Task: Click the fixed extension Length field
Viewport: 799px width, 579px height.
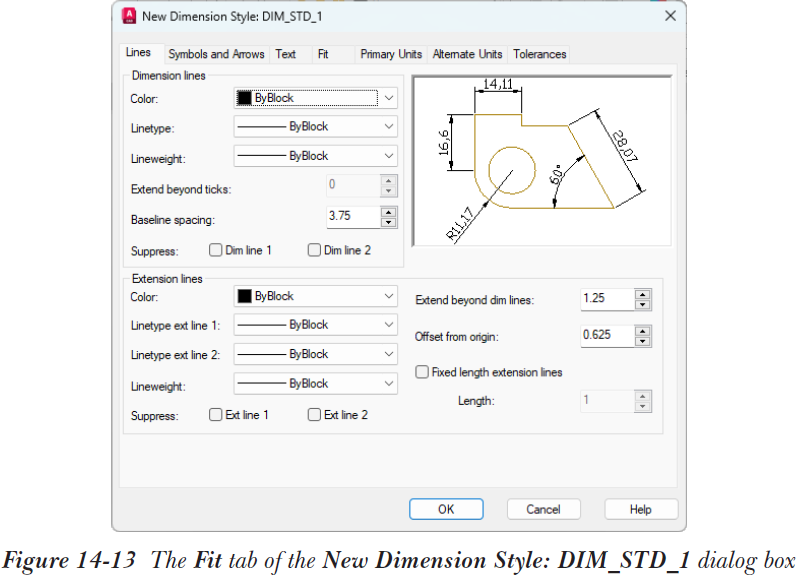Action: tap(607, 401)
